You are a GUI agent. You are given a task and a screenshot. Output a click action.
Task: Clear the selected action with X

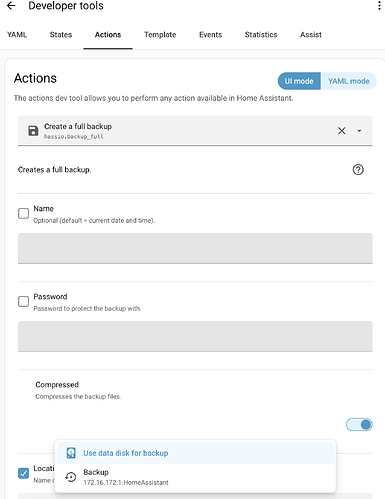(341, 131)
